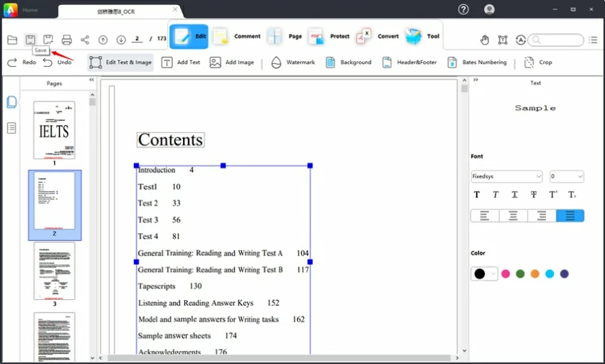
Task: Open the Watermark tool
Action: pos(292,63)
